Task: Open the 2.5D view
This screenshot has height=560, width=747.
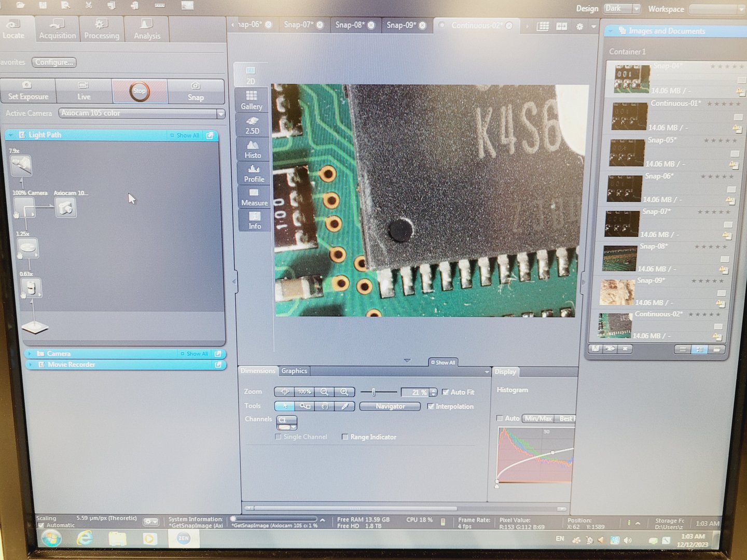Action: pyautogui.click(x=253, y=124)
